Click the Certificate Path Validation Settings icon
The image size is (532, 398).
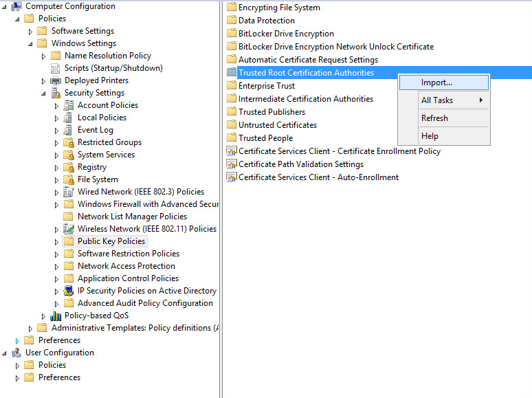tap(232, 164)
